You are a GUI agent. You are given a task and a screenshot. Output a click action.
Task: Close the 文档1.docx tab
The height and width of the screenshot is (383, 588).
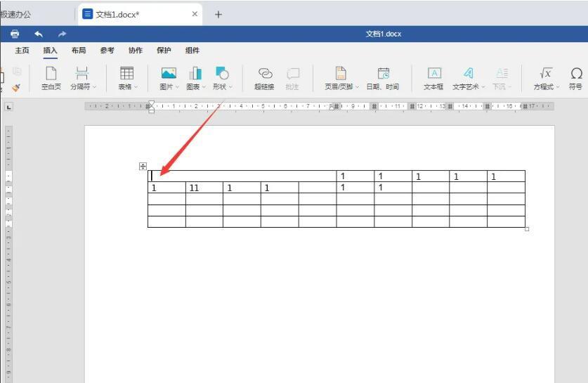(195, 14)
